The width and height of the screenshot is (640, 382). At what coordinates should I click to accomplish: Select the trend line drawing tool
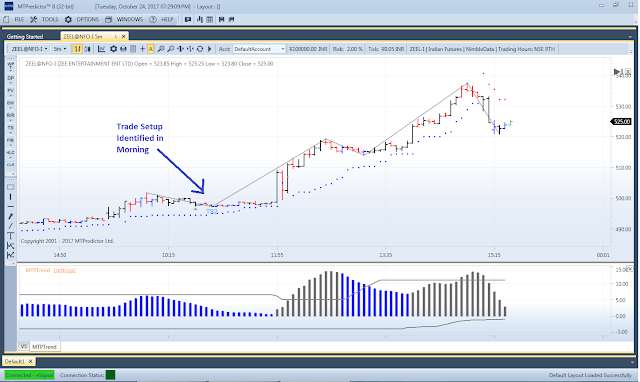(11, 226)
